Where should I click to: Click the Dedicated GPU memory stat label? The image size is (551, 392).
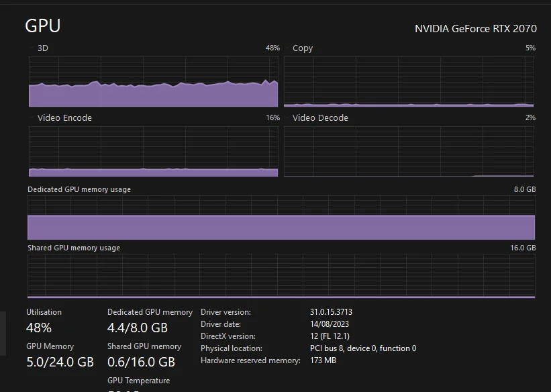pyautogui.click(x=150, y=312)
